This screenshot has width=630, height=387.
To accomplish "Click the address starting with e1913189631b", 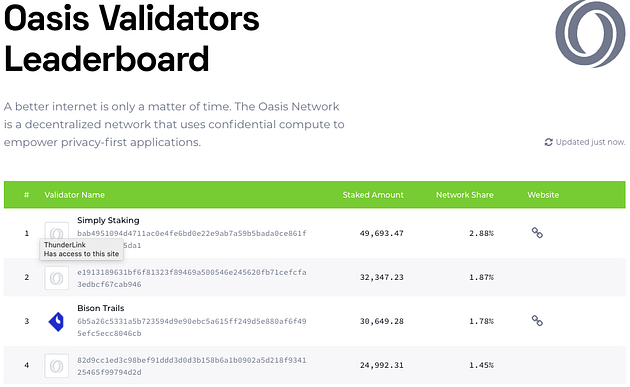I will pyautogui.click(x=192, y=278).
